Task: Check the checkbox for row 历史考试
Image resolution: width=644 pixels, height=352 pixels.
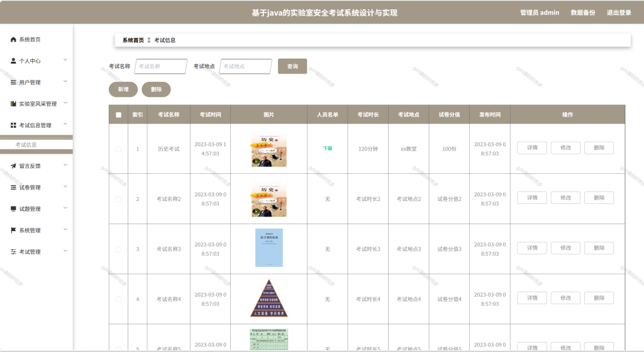Action: (119, 149)
